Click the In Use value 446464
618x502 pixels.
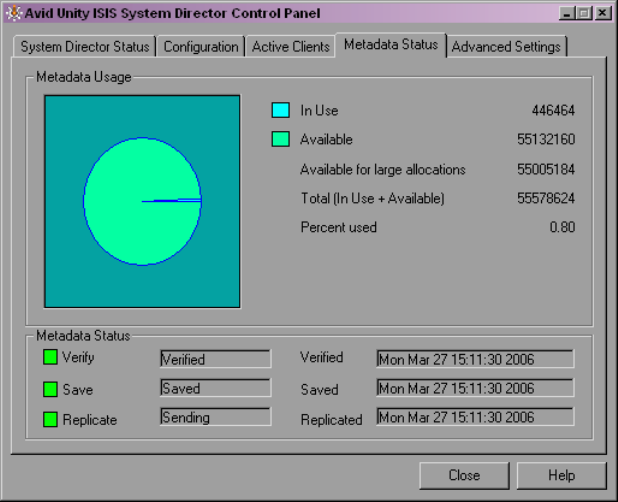pos(553,110)
